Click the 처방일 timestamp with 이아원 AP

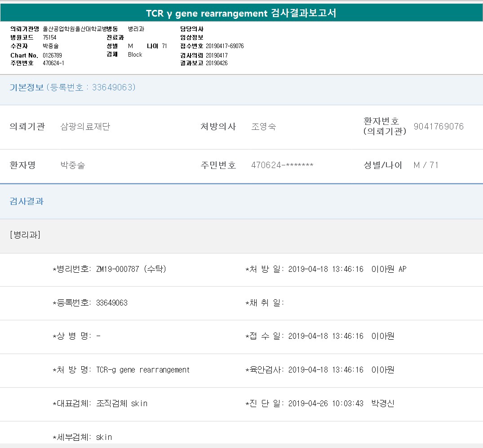347,269
